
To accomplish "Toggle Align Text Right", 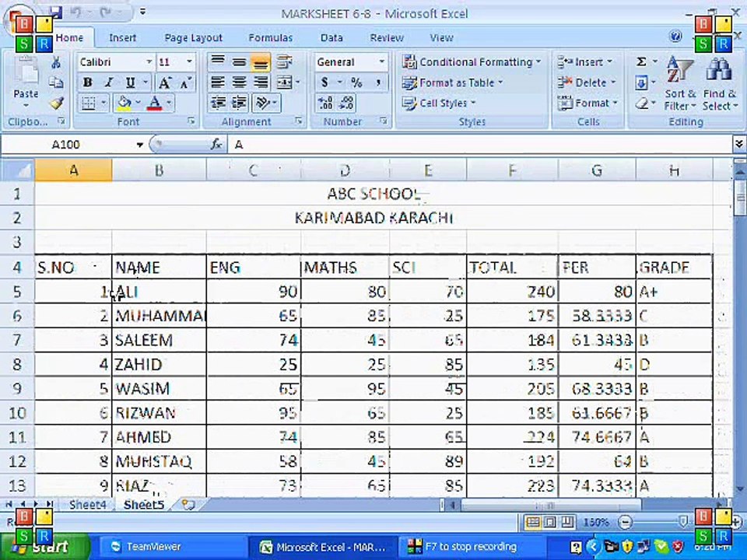I will (x=261, y=82).
